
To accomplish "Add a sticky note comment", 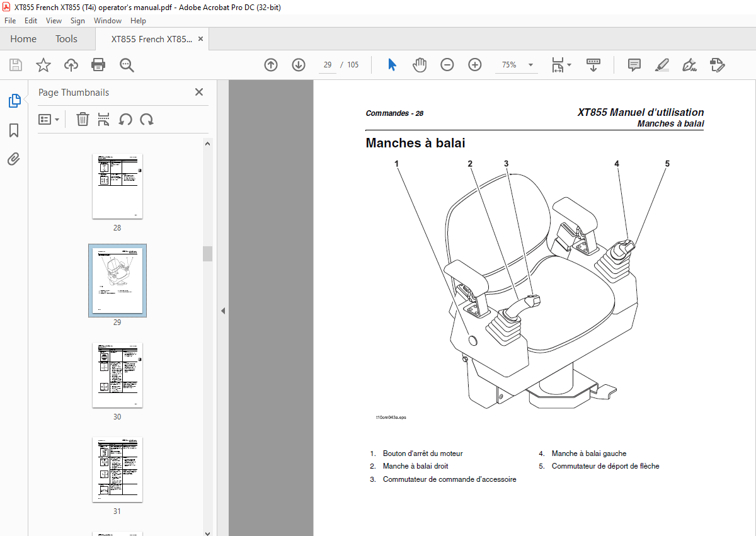I will (x=634, y=65).
